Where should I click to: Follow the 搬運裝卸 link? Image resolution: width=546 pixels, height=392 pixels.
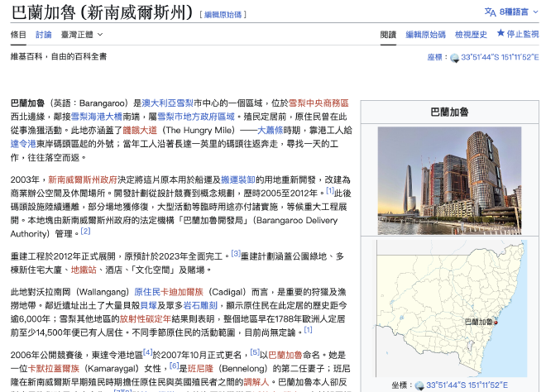click(x=238, y=179)
